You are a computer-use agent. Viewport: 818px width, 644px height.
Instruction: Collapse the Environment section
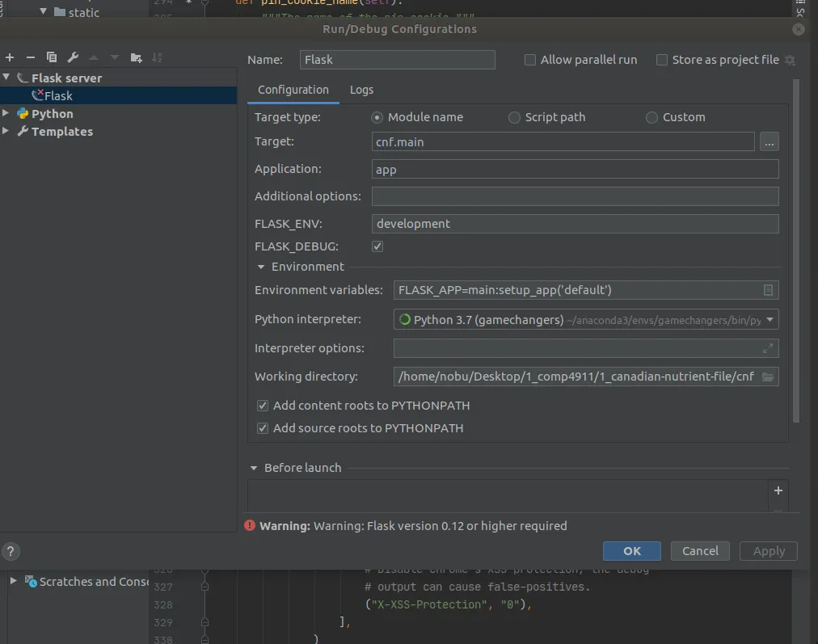pyautogui.click(x=261, y=267)
